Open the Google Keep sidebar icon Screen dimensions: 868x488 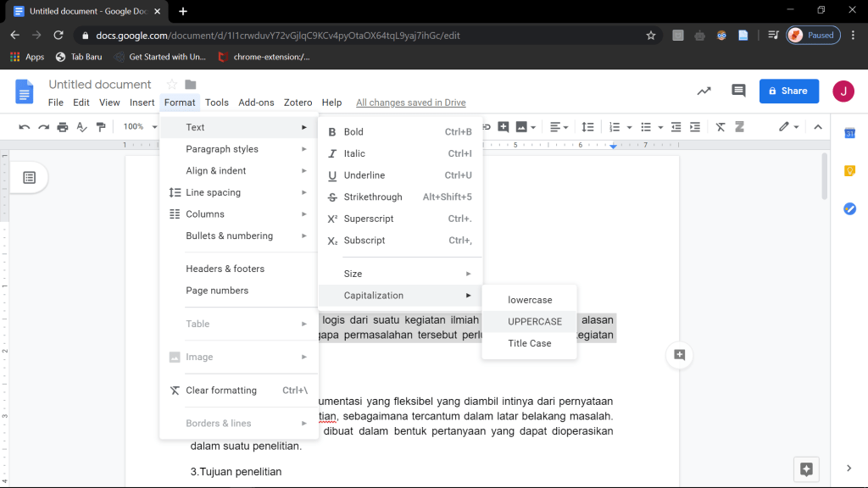pyautogui.click(x=849, y=171)
